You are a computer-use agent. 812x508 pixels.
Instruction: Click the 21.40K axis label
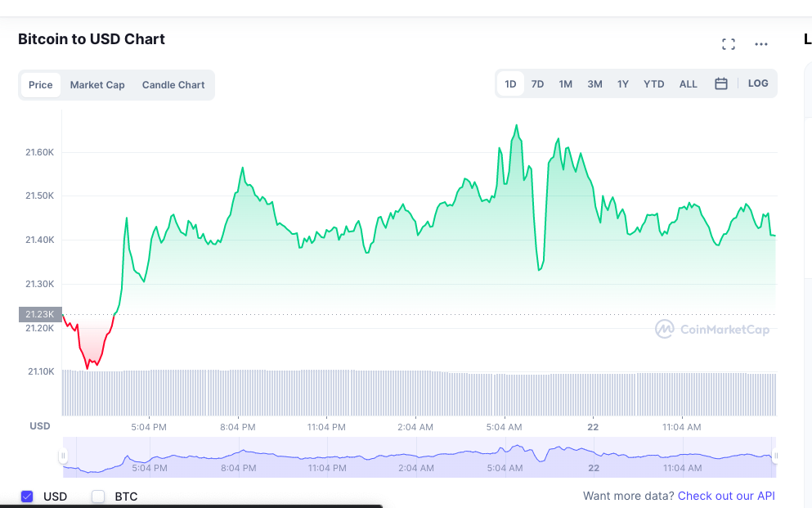click(x=40, y=240)
